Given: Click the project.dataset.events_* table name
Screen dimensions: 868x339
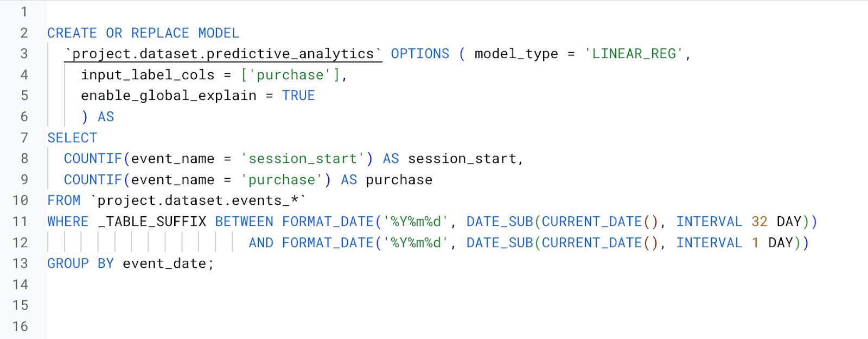Looking at the screenshot, I should click(x=198, y=200).
